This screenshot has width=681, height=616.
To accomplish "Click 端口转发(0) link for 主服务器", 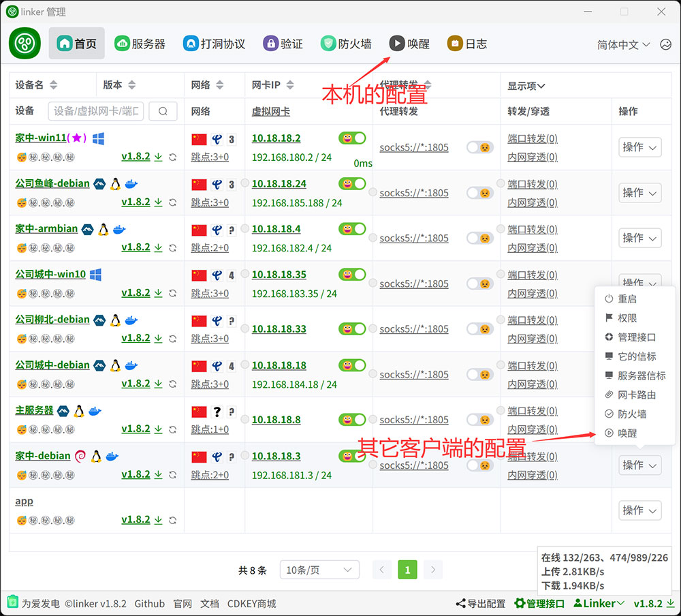I will [532, 412].
